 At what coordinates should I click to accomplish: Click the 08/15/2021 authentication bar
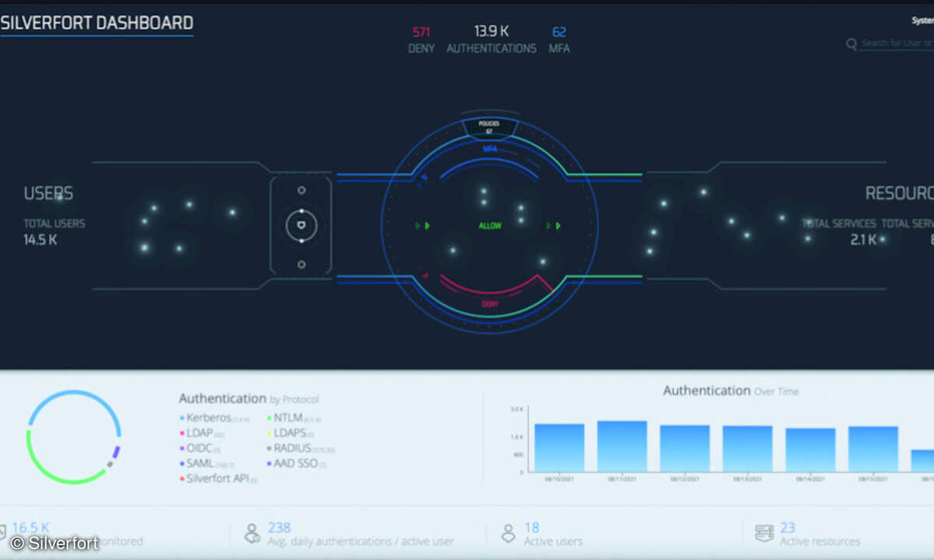coord(873,449)
